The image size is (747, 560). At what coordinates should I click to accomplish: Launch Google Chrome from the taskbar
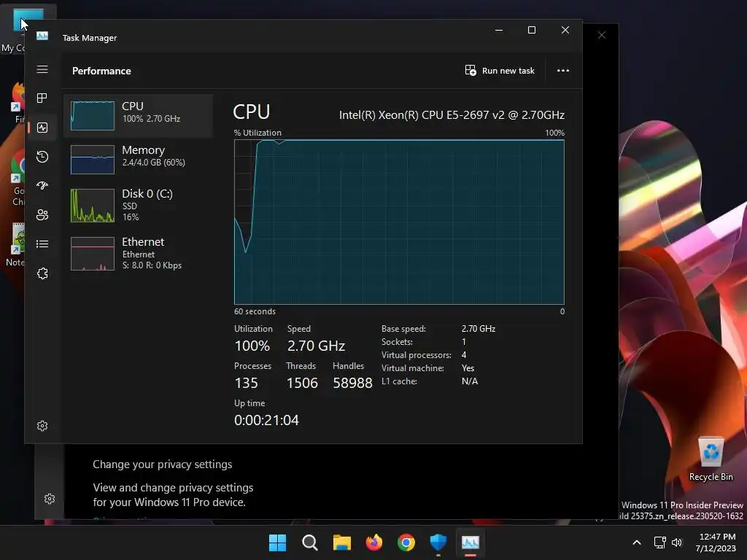point(406,542)
